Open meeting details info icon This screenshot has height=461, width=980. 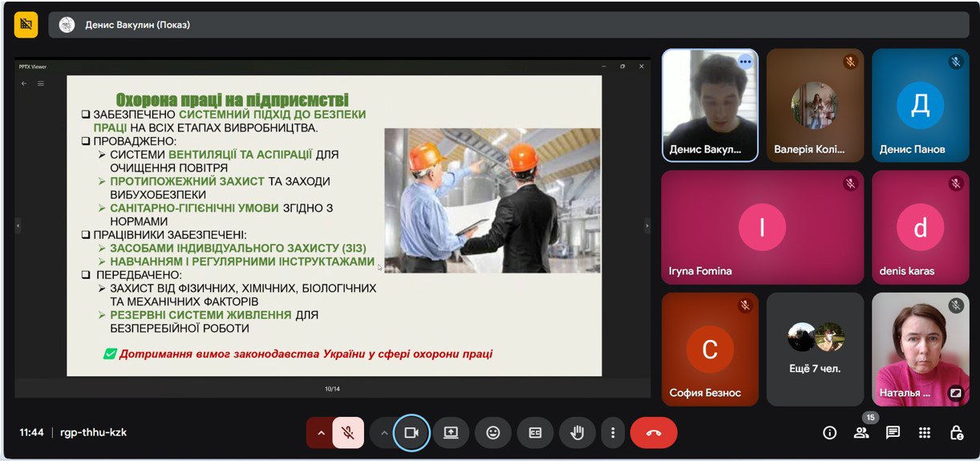830,433
